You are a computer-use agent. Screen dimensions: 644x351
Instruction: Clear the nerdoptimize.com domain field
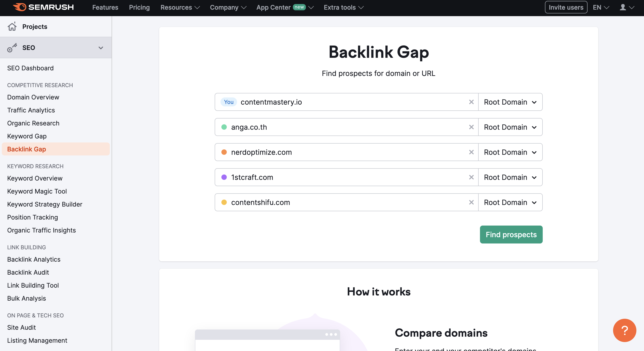pos(471,152)
